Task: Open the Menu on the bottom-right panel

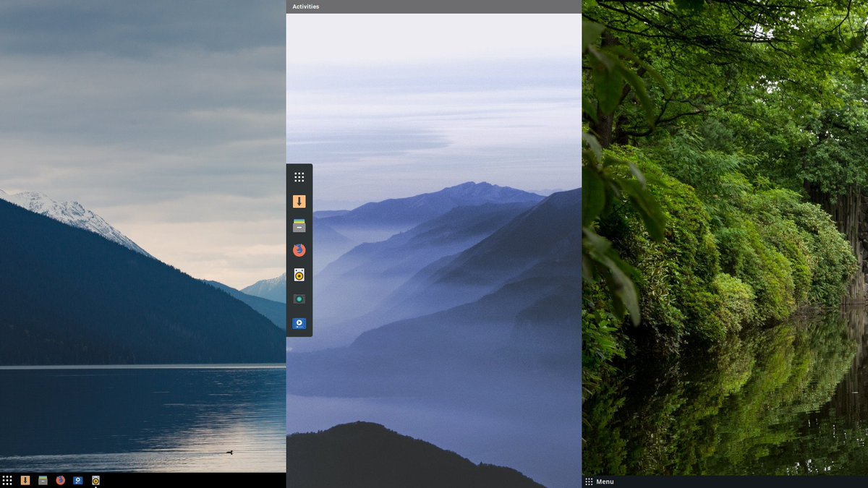Action: [x=604, y=481]
